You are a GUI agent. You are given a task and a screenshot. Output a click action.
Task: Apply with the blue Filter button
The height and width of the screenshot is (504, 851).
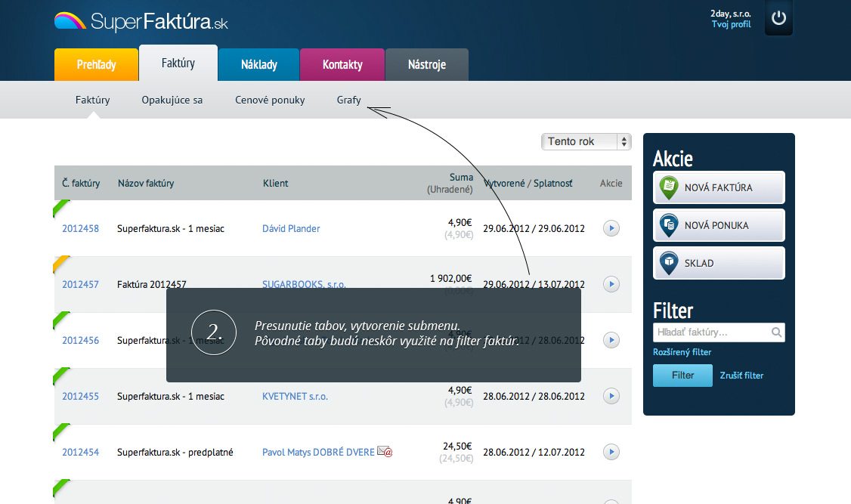click(682, 376)
